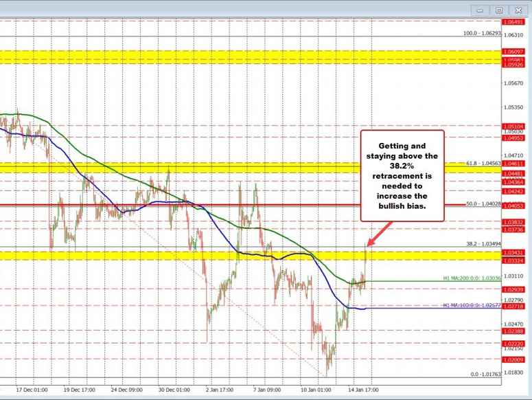Click the 1.04053 red price label
Viewport: 532px width, 400px height.
(513, 205)
